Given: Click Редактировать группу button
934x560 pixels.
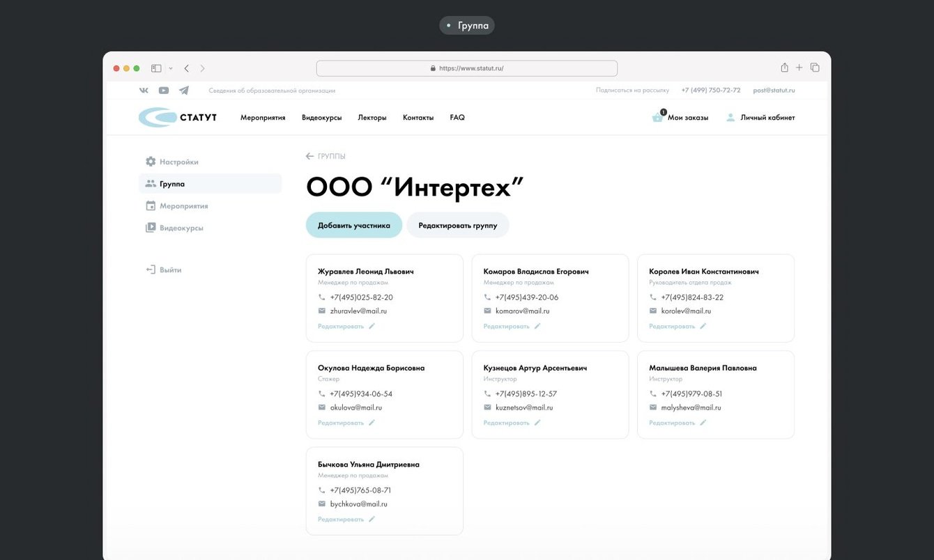Looking at the screenshot, I should click(458, 225).
